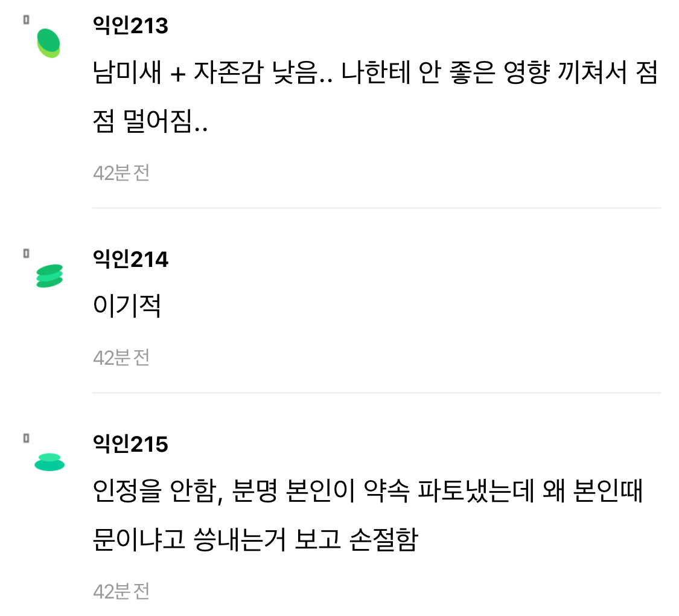Click the 42분 전 timestamp under 익인215's comment

(121, 591)
